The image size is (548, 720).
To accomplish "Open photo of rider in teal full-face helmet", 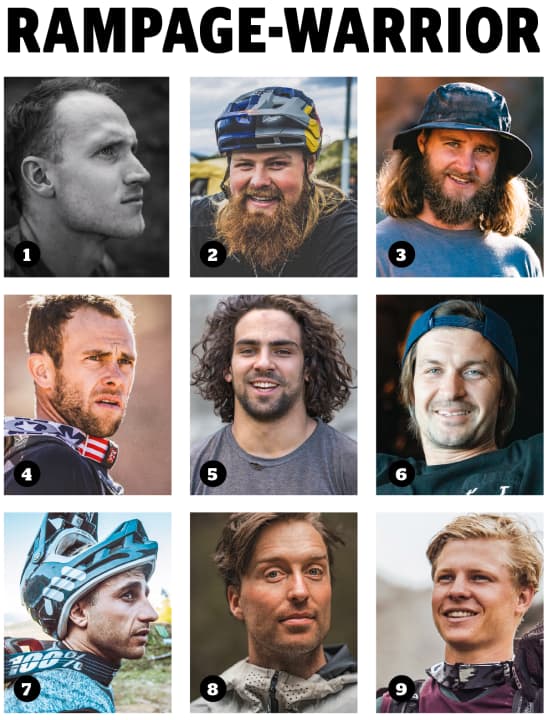I will coord(88,613).
